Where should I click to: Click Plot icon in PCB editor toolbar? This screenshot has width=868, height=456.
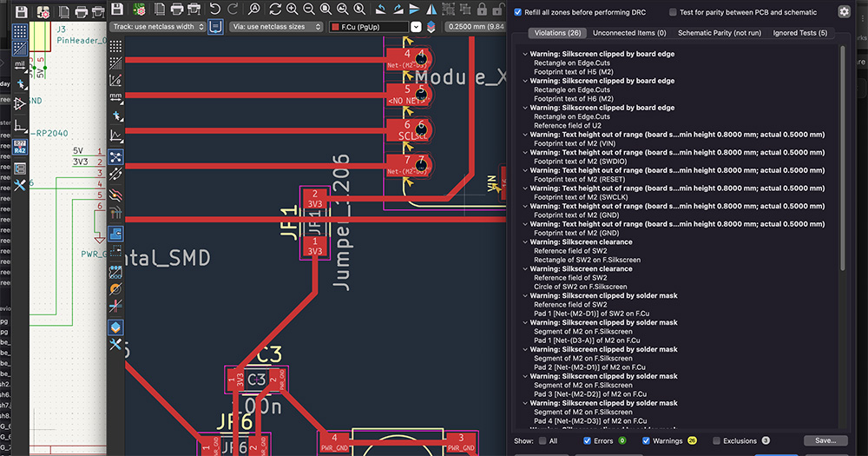click(x=194, y=9)
